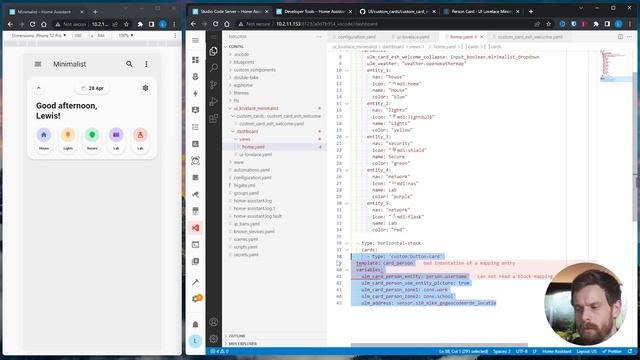Open Home Assistant Developer Tools hammer icon
This screenshot has height=360, width=640.
pyautogui.click(x=196, y=282)
